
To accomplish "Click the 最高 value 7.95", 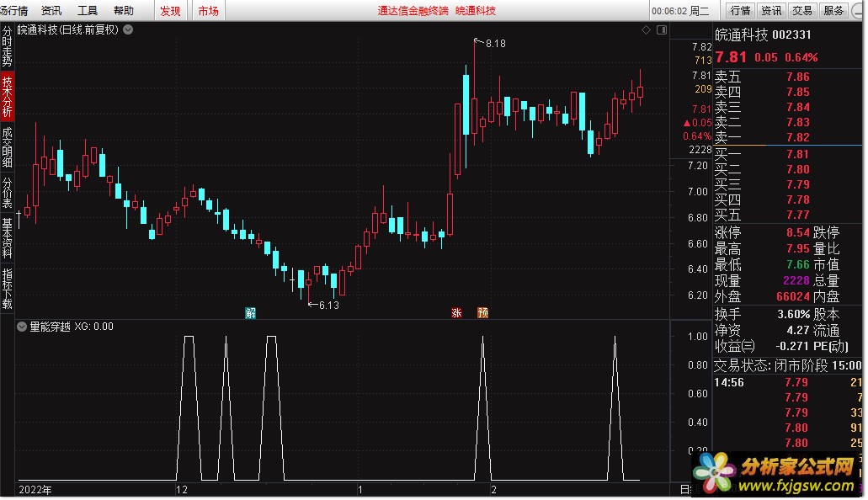I will click(797, 248).
